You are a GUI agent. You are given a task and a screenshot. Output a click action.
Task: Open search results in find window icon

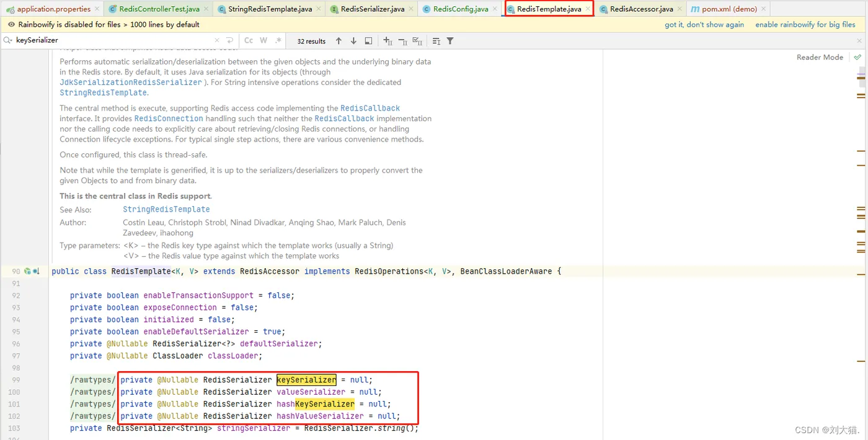tap(368, 41)
